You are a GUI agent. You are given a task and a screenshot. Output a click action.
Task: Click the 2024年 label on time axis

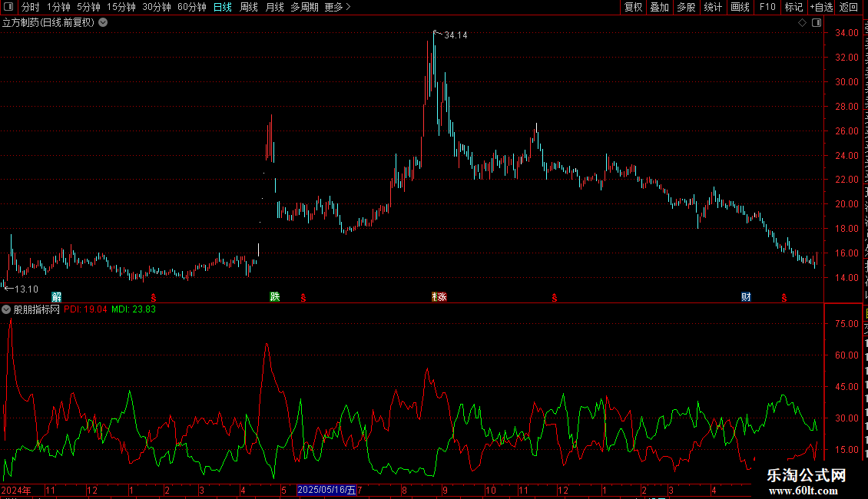(x=16, y=490)
